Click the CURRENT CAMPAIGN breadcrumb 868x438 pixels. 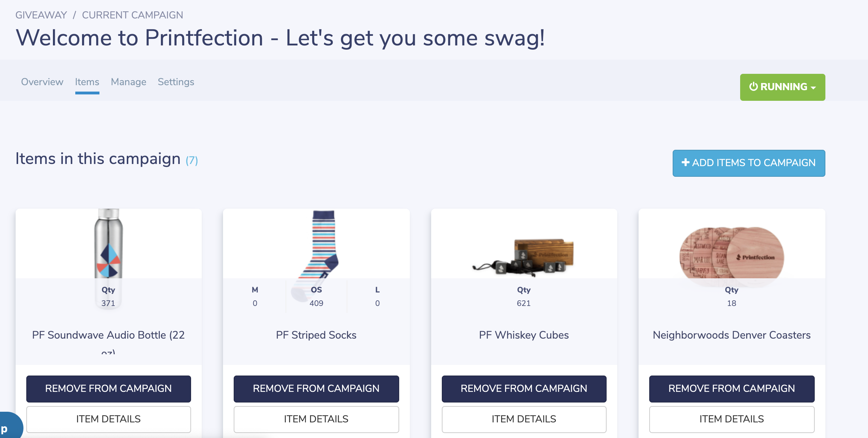(132, 15)
